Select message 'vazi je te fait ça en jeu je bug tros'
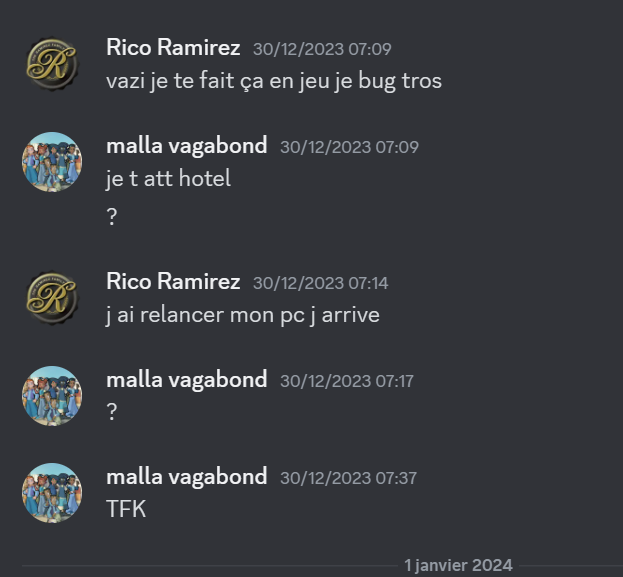Screen dimensions: 623x577 (x=274, y=81)
